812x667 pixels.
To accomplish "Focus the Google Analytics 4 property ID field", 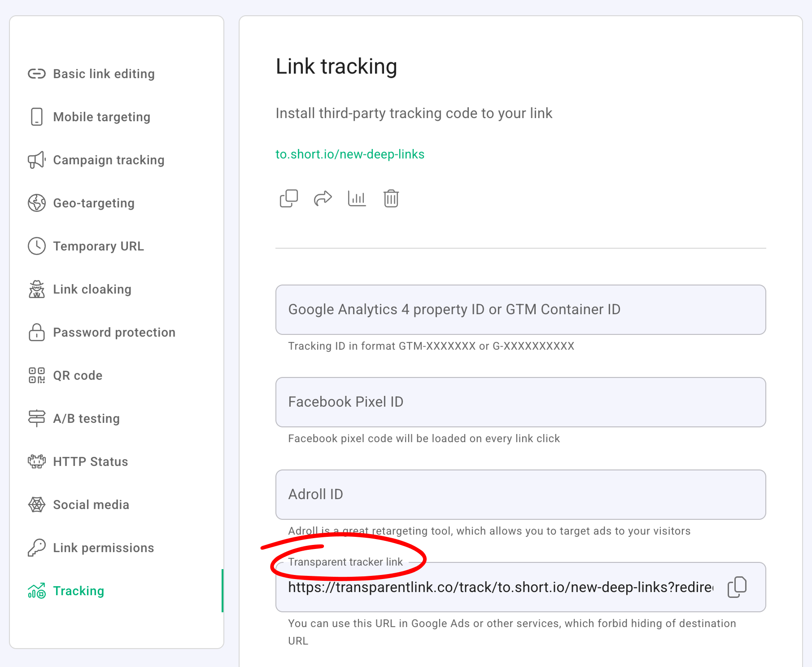I will (x=520, y=310).
